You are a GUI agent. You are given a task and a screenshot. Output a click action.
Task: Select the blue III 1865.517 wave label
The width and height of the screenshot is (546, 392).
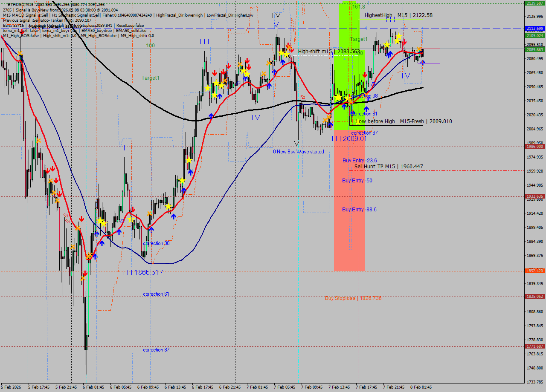coord(142,272)
